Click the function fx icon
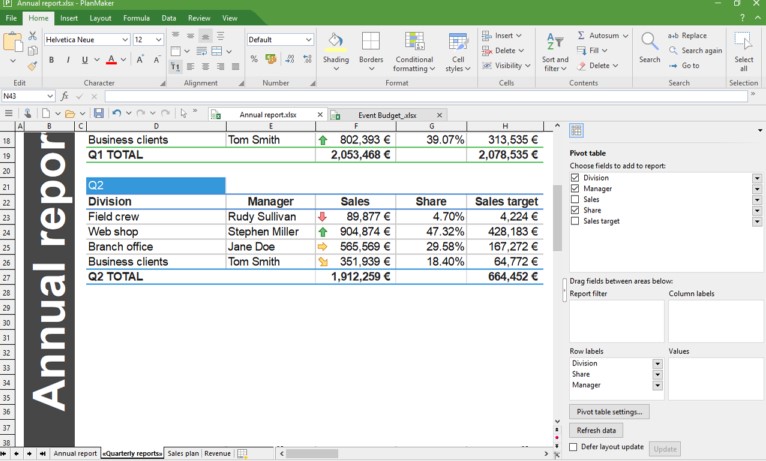Viewport: 766px width, 461px height. tap(64, 96)
